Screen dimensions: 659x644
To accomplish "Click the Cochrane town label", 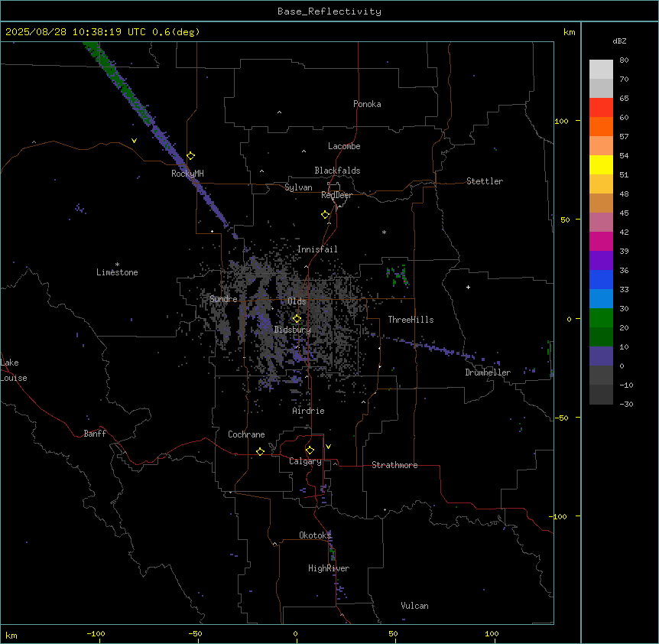I will click(x=246, y=434).
